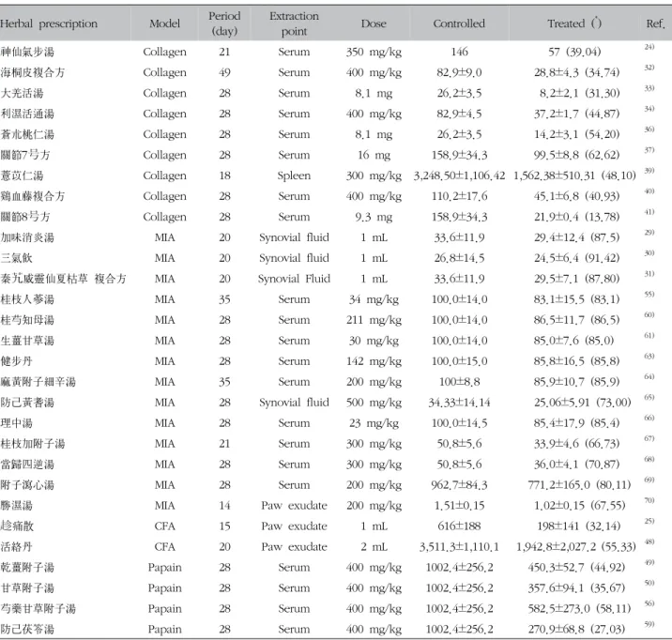672x640 pixels.
Task: Open reference 59 citation in last row
Action: click(649, 624)
